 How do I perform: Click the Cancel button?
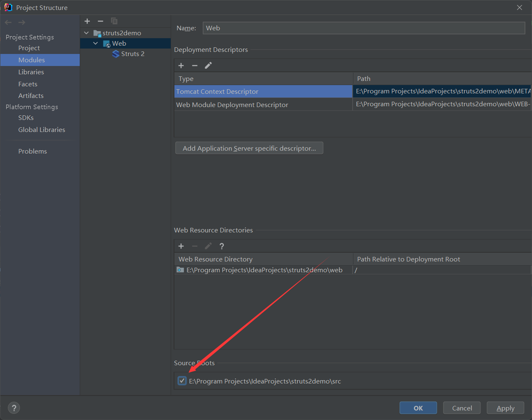pos(462,408)
